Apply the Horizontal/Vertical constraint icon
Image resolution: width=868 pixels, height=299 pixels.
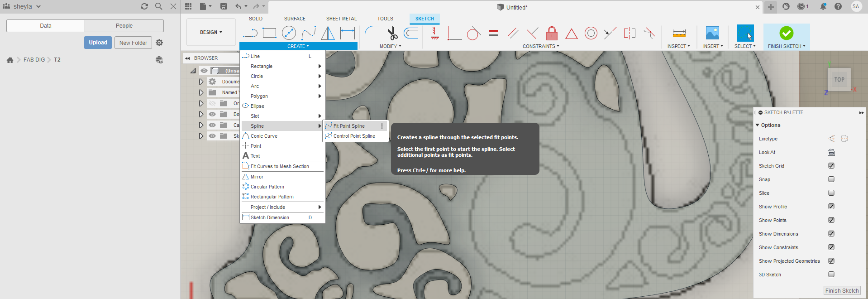[x=435, y=33]
